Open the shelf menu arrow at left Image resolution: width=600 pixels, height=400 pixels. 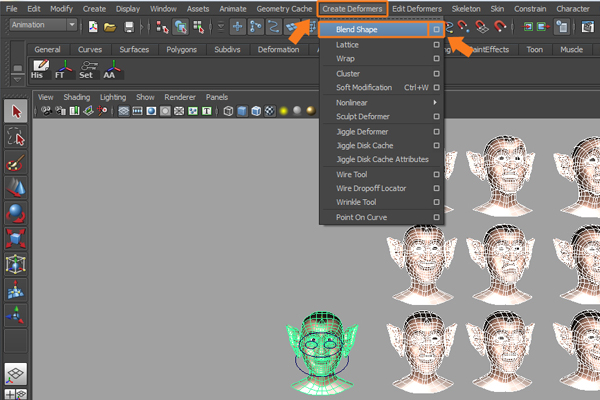[17, 80]
